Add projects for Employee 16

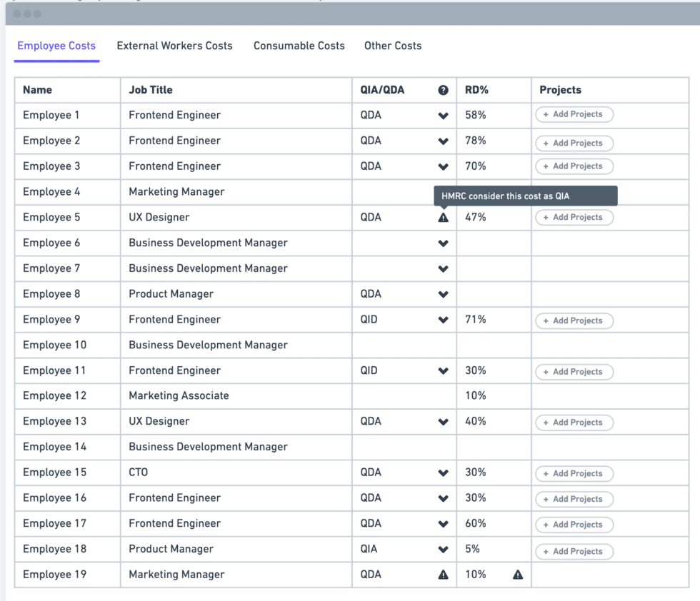(574, 499)
